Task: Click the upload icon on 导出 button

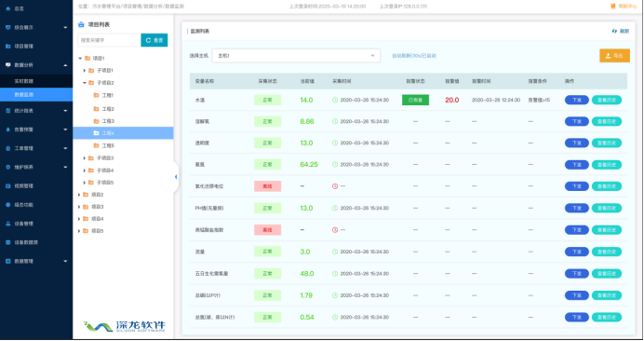Action: (x=609, y=56)
